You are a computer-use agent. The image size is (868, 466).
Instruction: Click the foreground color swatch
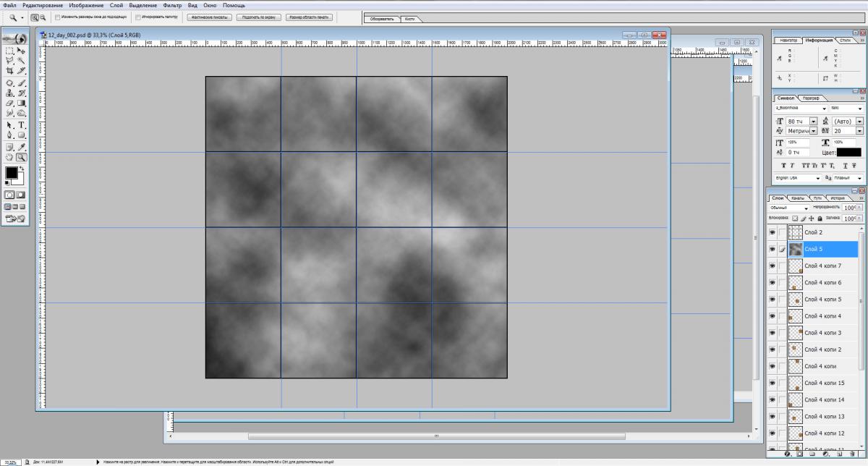[11, 173]
